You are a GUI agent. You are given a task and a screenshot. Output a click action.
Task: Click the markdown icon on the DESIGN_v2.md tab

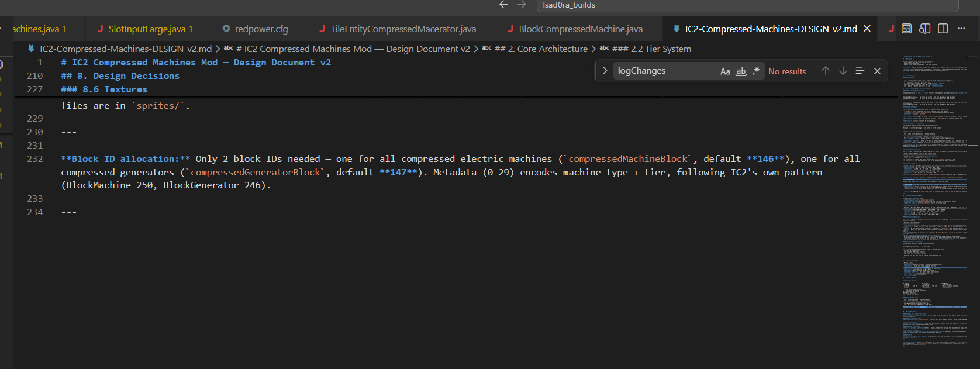(x=677, y=29)
